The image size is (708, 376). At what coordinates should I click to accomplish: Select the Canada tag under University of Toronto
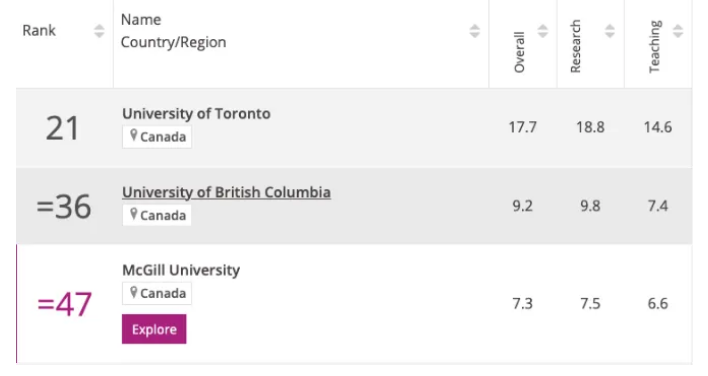pyautogui.click(x=157, y=136)
